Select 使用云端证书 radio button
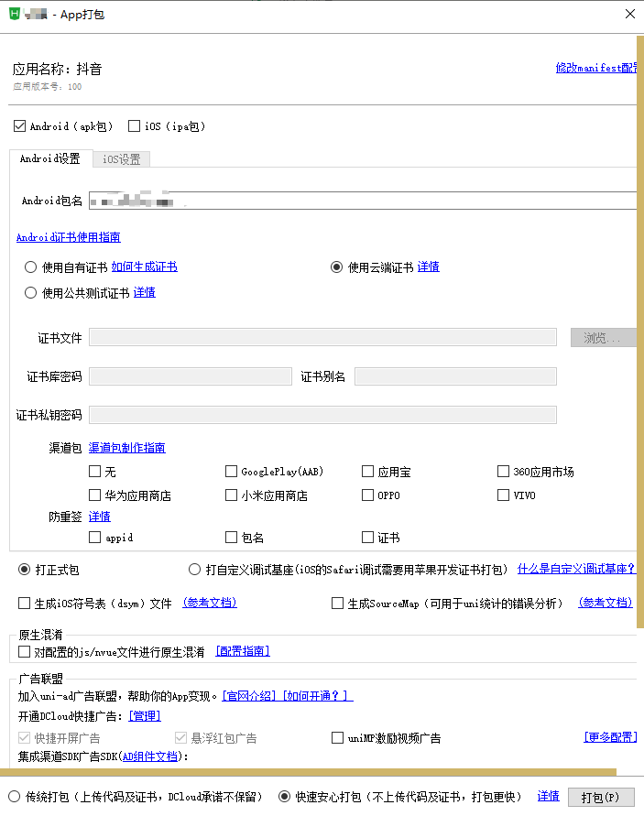The height and width of the screenshot is (816, 644). click(337, 267)
